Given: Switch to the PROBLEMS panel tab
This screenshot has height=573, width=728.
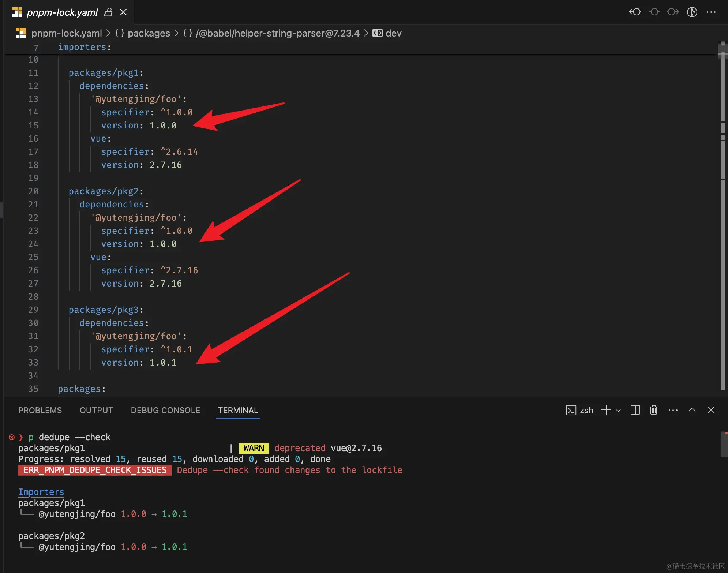Looking at the screenshot, I should (x=40, y=410).
